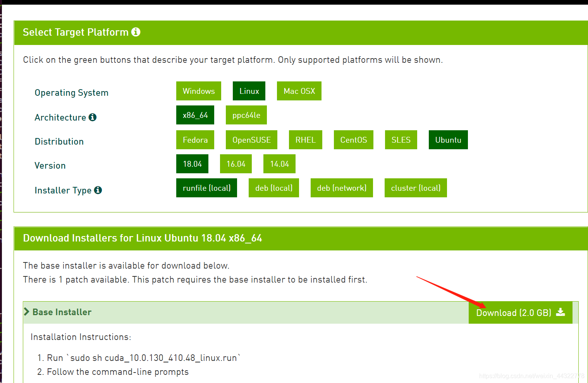Pick the Ubuntu distribution
Viewport: 588px width, 383px height.
tap(448, 140)
